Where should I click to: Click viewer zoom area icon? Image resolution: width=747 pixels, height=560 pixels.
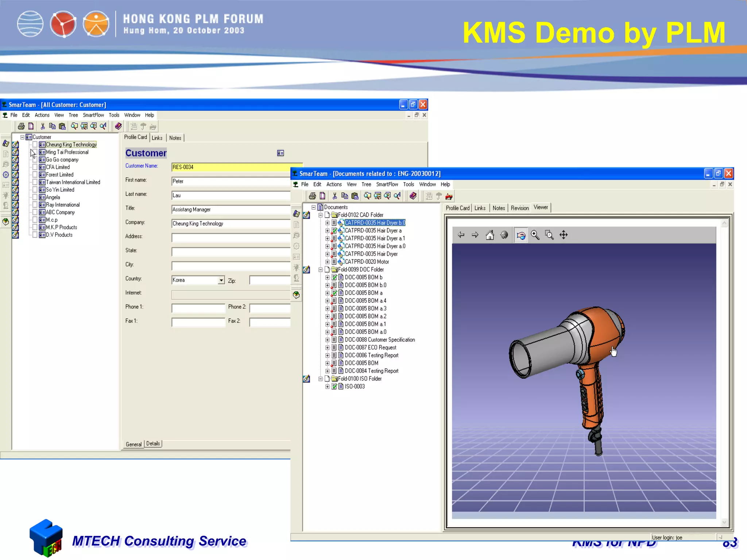[x=549, y=235]
